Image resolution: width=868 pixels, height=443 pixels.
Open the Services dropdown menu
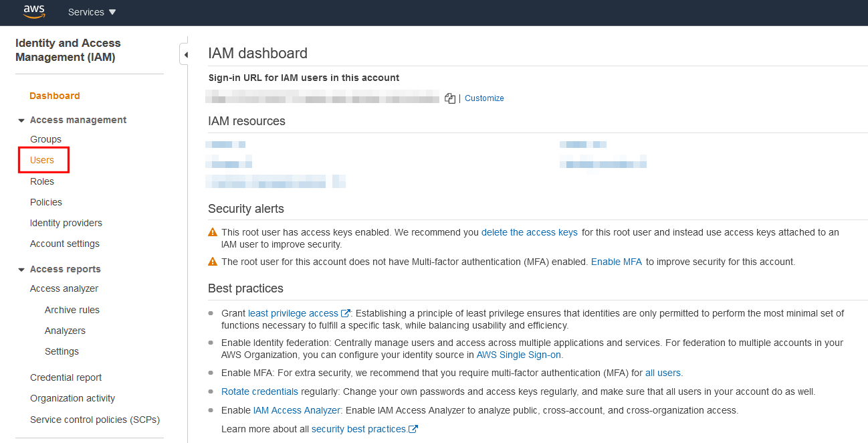pos(92,12)
